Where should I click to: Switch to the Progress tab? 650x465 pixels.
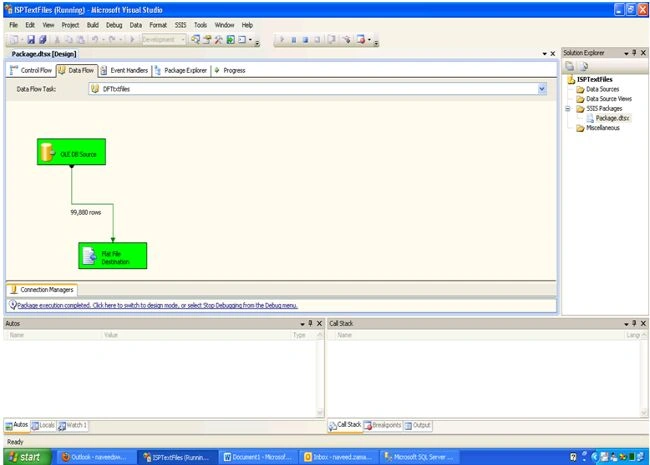click(230, 70)
